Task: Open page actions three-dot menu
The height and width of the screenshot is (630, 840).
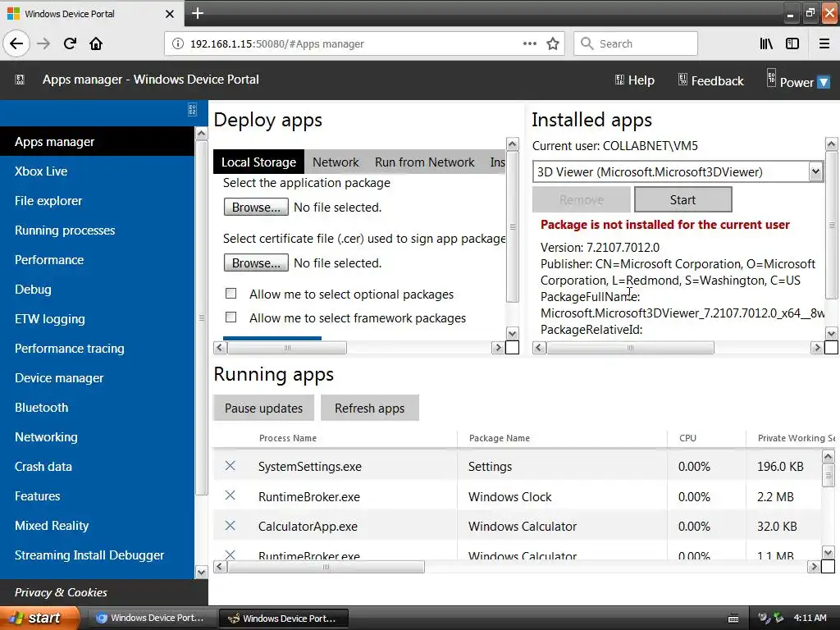Action: (529, 43)
